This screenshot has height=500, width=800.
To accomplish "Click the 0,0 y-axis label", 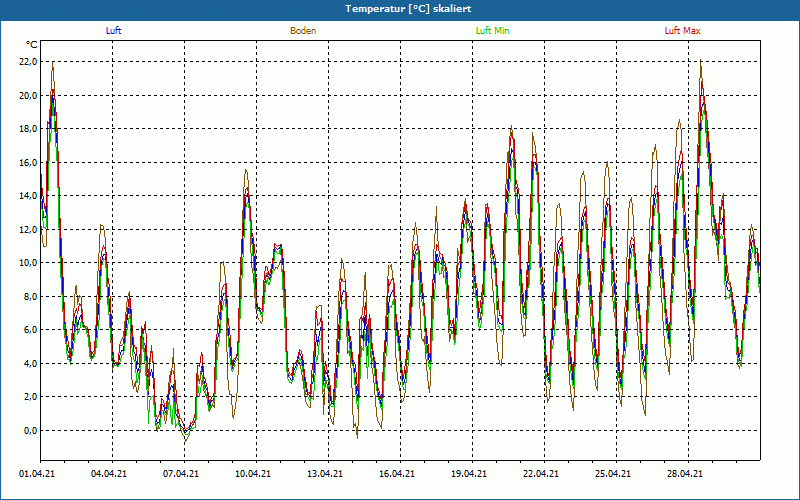I will (x=30, y=430).
